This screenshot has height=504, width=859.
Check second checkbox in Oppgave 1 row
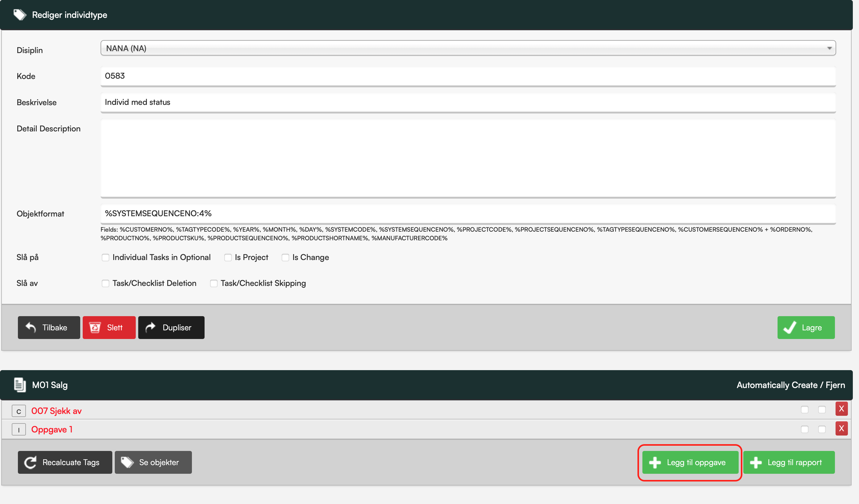(822, 429)
